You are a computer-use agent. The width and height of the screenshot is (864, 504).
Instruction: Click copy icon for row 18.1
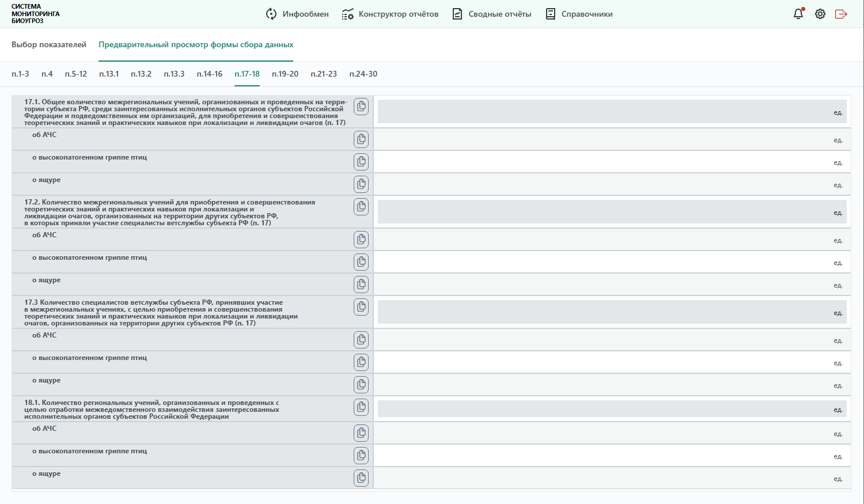tap(361, 407)
